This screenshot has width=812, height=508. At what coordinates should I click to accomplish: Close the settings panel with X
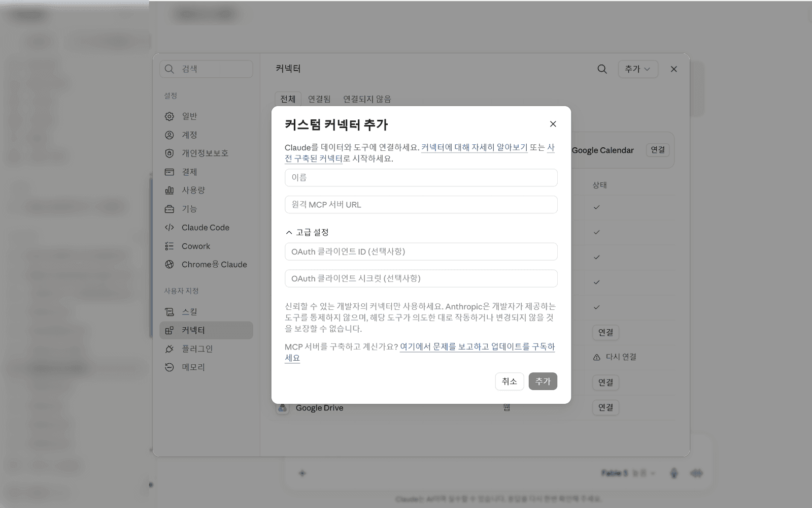pos(674,69)
